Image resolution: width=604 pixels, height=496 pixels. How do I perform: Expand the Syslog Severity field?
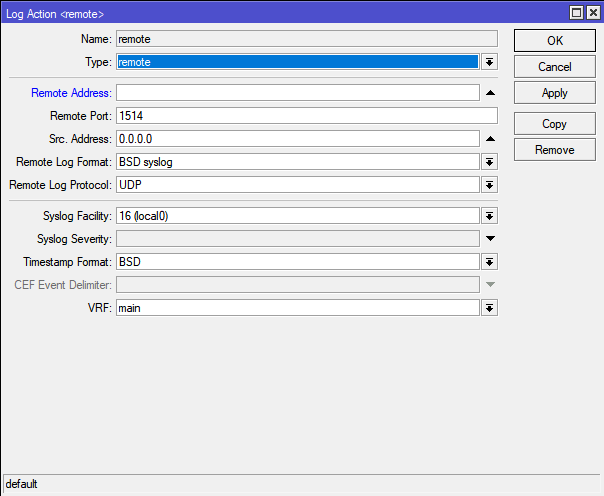pos(490,239)
